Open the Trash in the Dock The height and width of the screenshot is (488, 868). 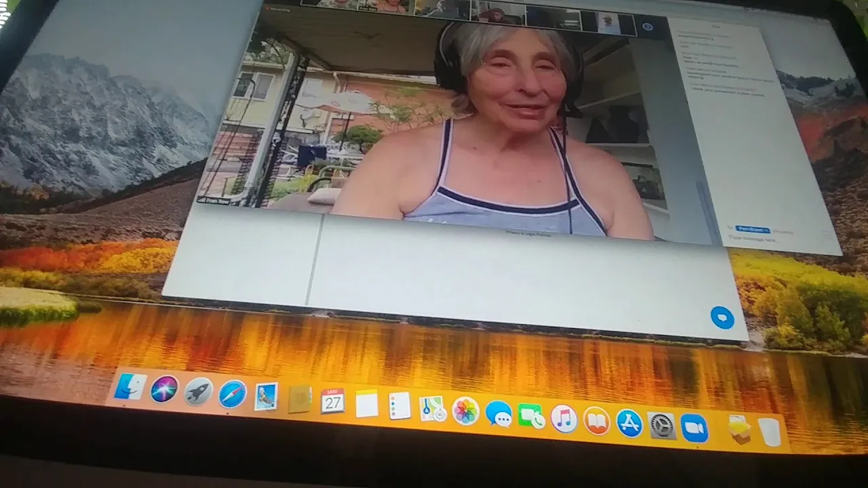click(x=769, y=432)
